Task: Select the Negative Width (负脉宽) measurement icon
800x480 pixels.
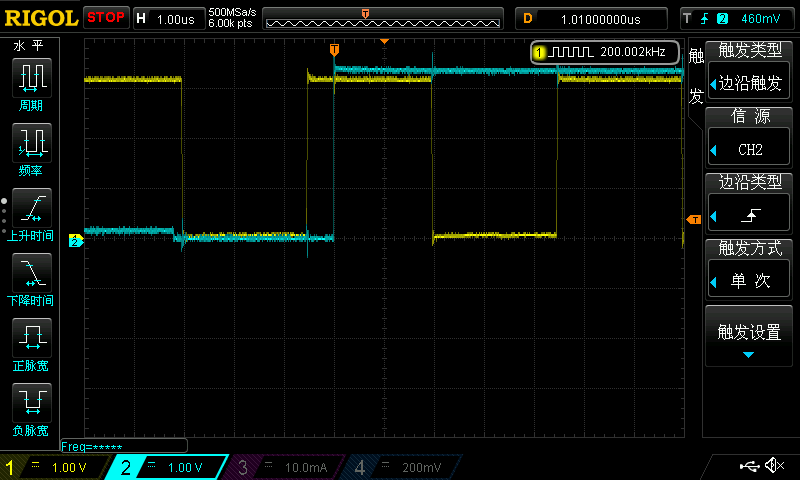Action: tap(32, 402)
